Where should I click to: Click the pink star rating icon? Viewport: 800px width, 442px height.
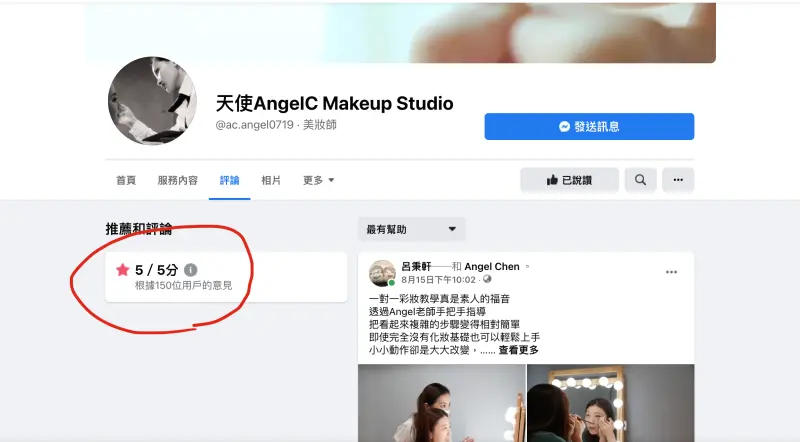[x=122, y=269]
